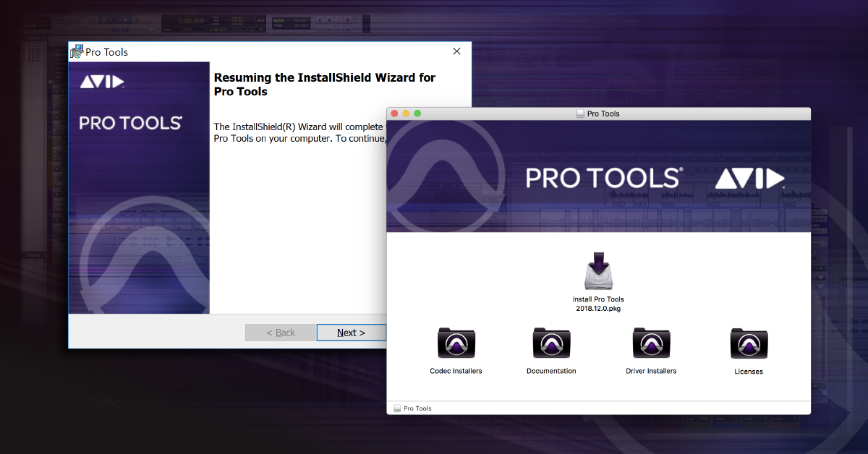Click the Avid logo in Mac window banner

[749, 179]
